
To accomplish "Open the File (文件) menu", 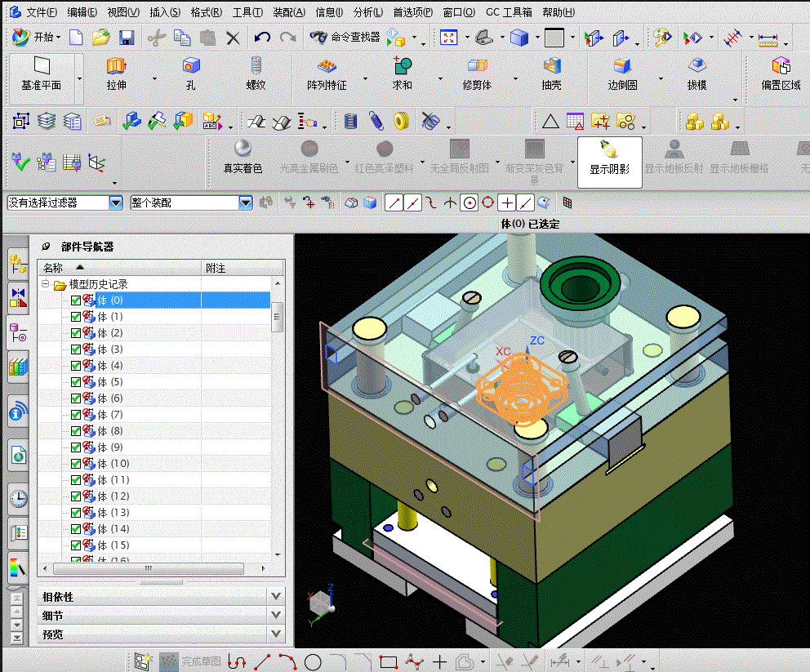I will 42,12.
